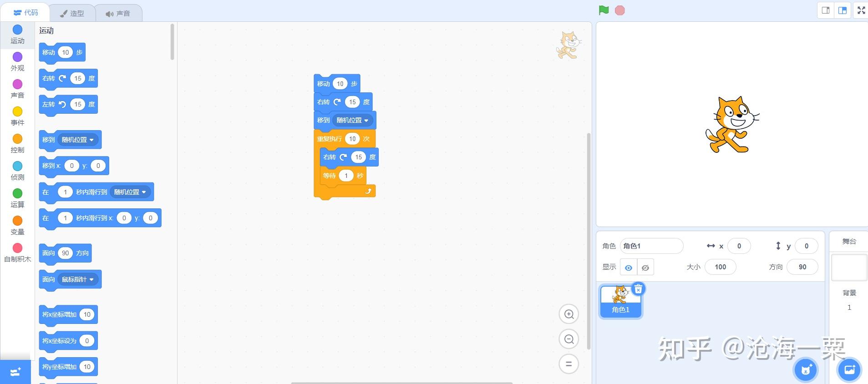Open 随机位置 dropdown in palette 秒内滑行到 block
Image resolution: width=868 pixels, height=384 pixels.
point(130,192)
